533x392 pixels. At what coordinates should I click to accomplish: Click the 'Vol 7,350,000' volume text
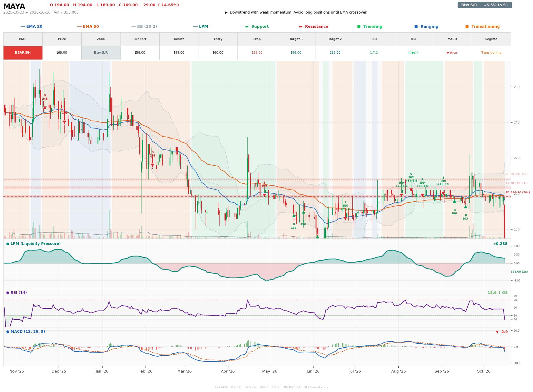coord(66,12)
